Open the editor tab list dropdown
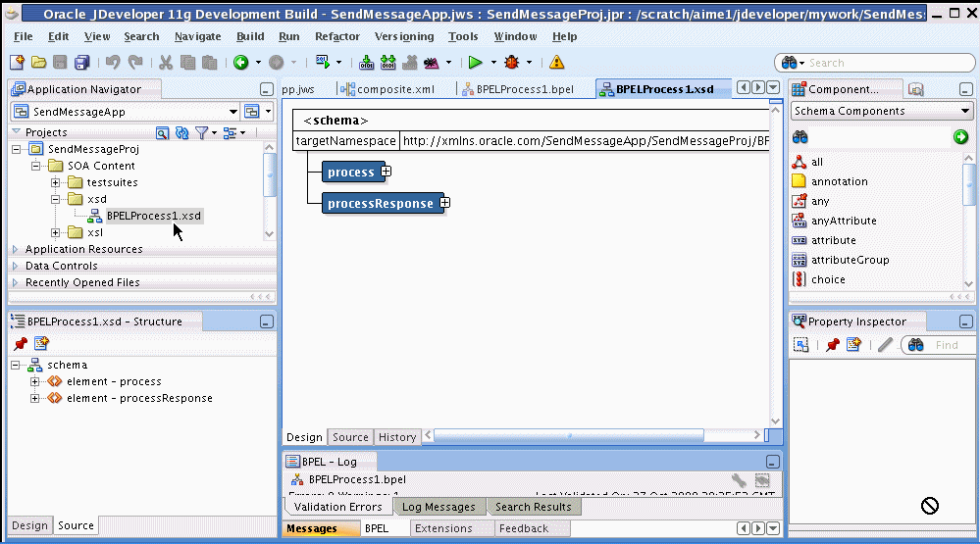980x544 pixels. (x=773, y=87)
